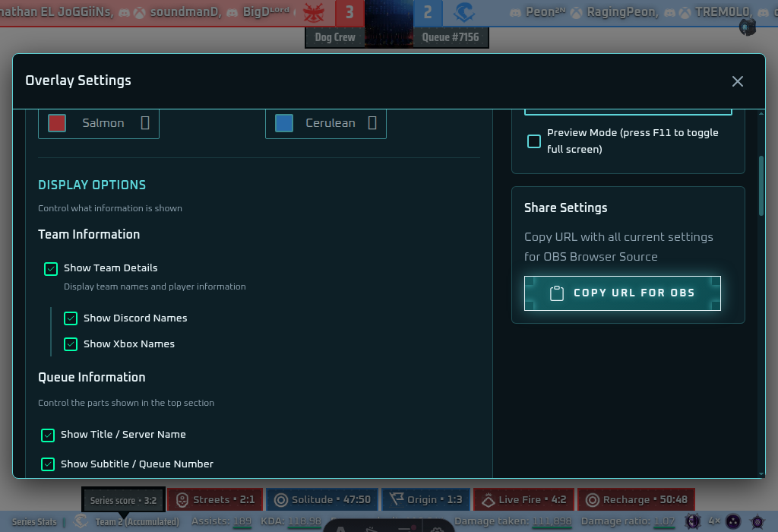
Task: Click the Salmon red color swatch
Action: (55, 122)
